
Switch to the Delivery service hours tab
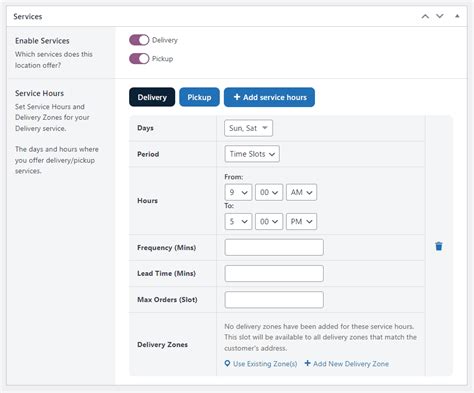152,97
